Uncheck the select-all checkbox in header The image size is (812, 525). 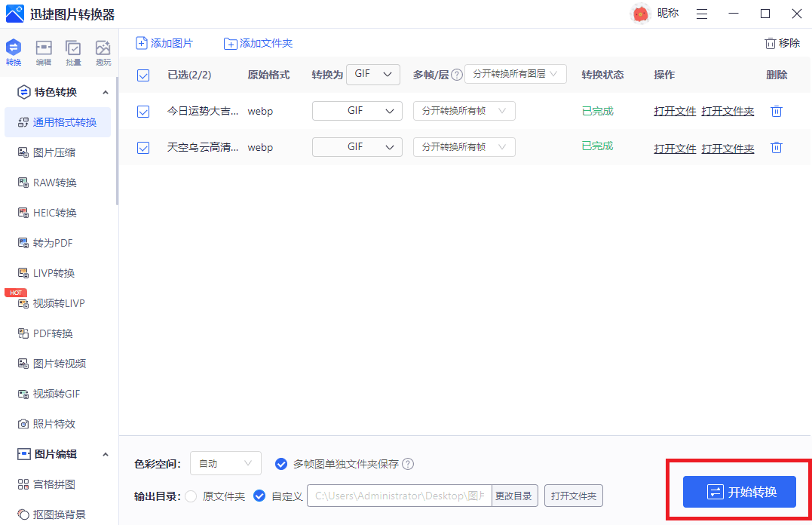(x=142, y=75)
